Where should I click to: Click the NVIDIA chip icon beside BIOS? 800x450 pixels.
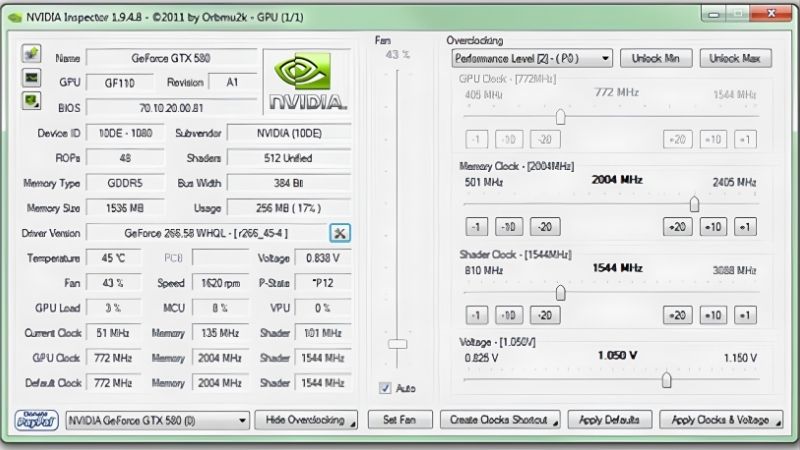point(31,101)
